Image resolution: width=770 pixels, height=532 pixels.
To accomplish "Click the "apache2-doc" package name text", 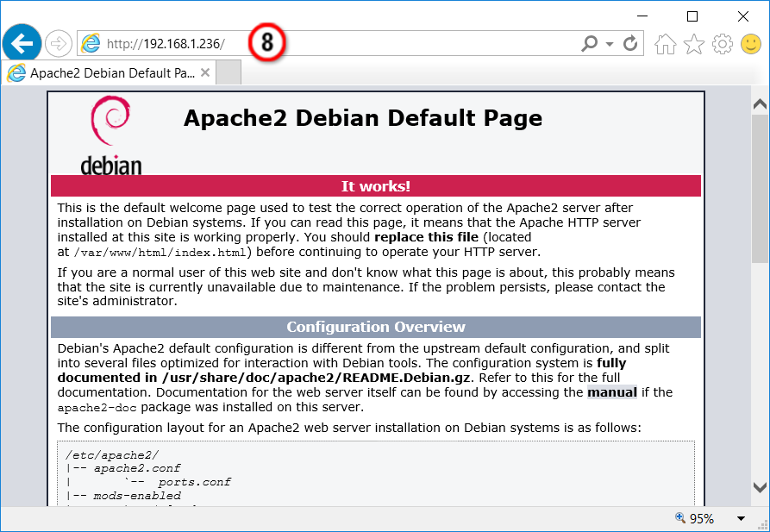I will click(x=97, y=408).
